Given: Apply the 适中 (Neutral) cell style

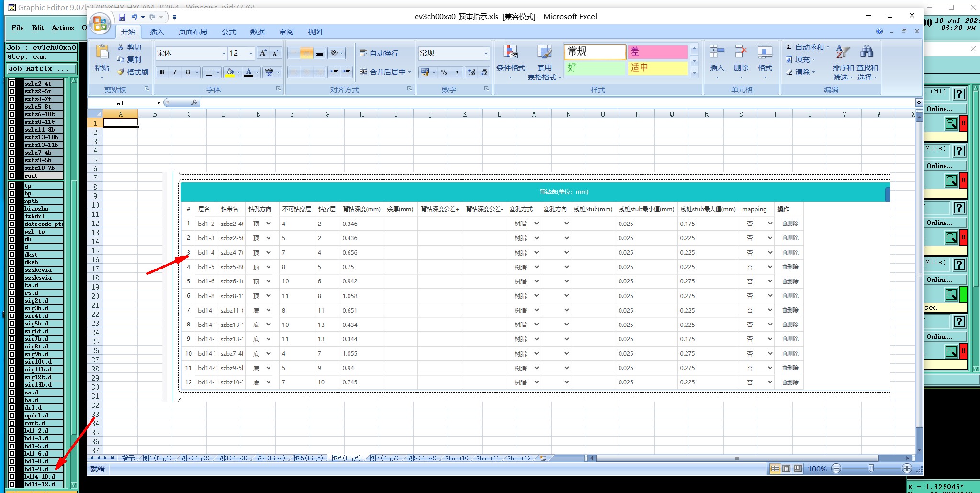Looking at the screenshot, I should point(658,68).
